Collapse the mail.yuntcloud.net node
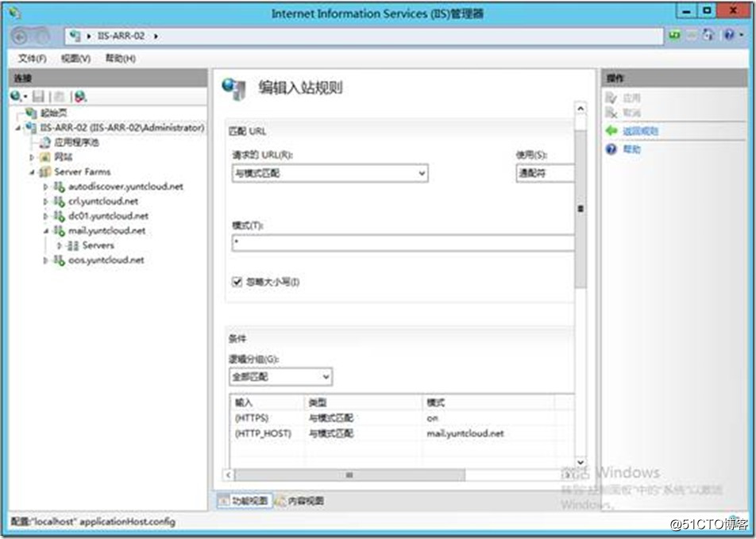The width and height of the screenshot is (756, 539). (46, 231)
